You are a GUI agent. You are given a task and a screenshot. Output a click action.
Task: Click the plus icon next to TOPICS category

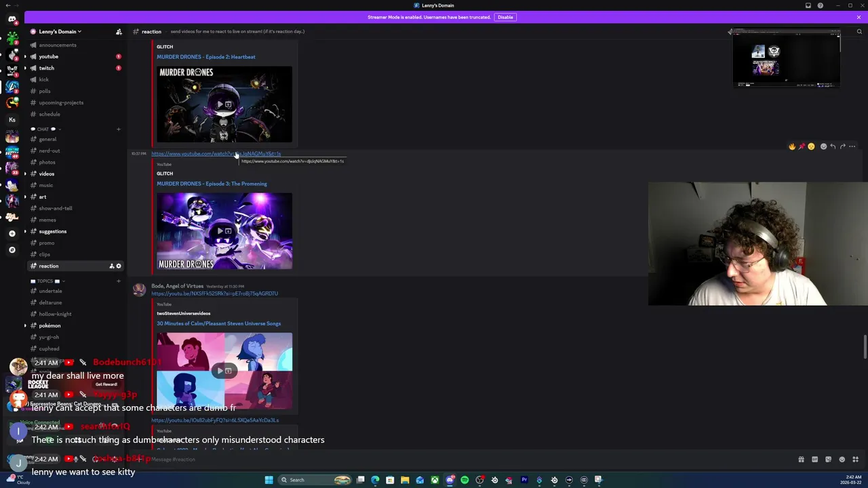point(119,281)
